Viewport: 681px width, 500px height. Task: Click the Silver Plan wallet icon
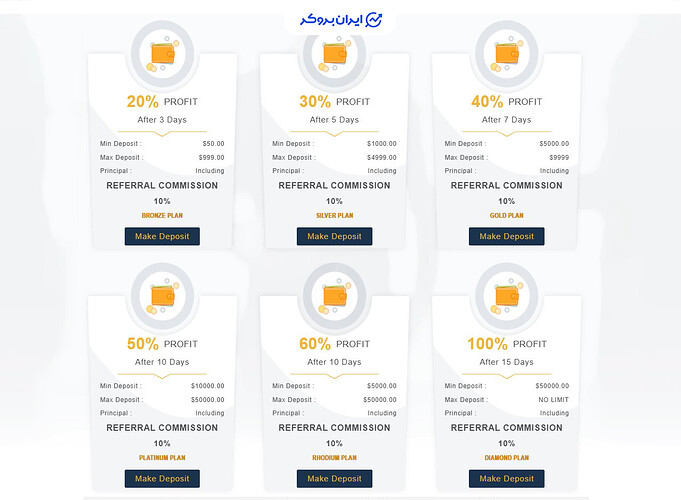coord(334,55)
